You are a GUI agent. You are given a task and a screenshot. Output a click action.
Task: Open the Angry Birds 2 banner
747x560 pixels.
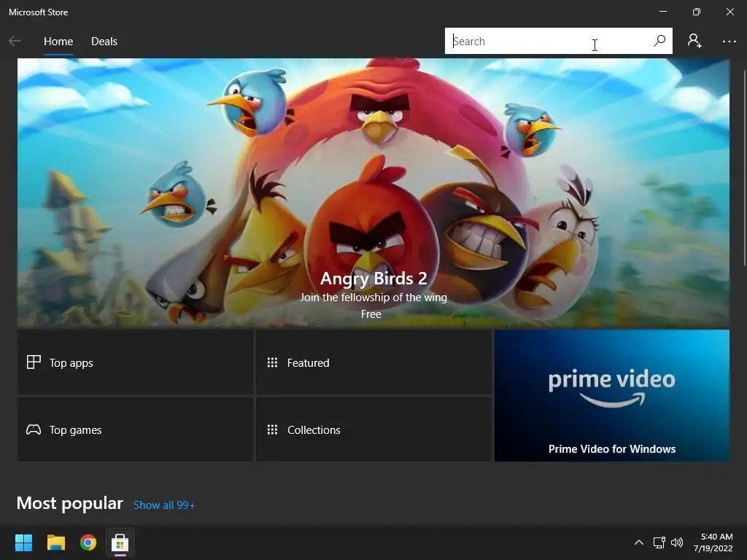(373, 192)
